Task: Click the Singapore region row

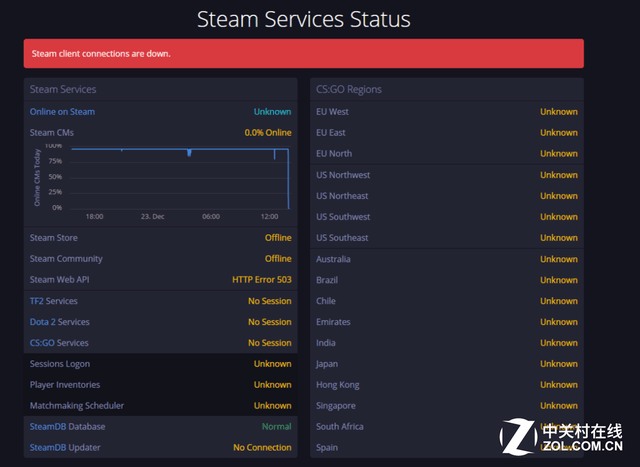Action: [x=447, y=405]
